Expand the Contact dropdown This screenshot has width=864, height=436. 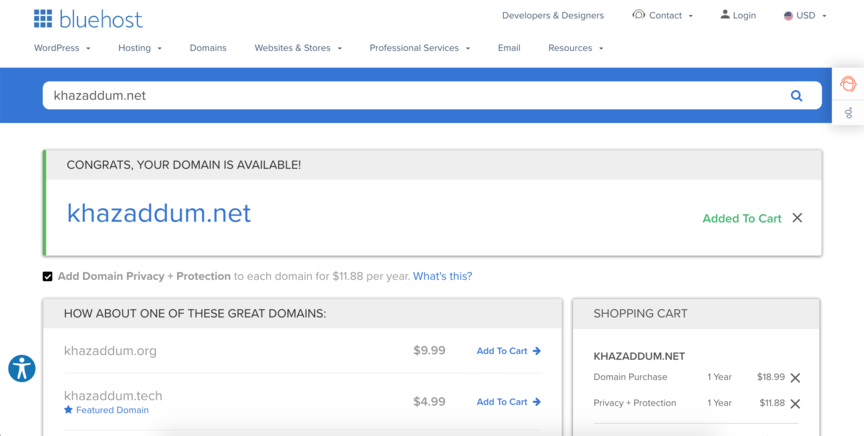(663, 16)
